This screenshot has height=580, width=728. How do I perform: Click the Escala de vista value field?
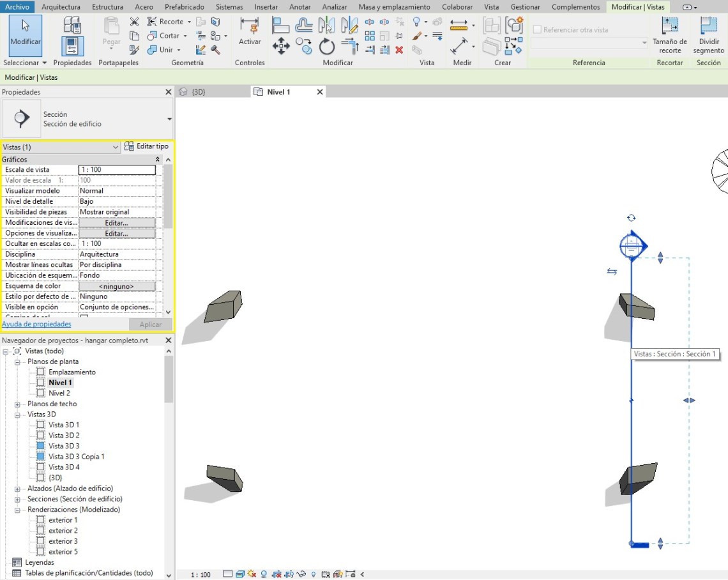[x=117, y=170]
